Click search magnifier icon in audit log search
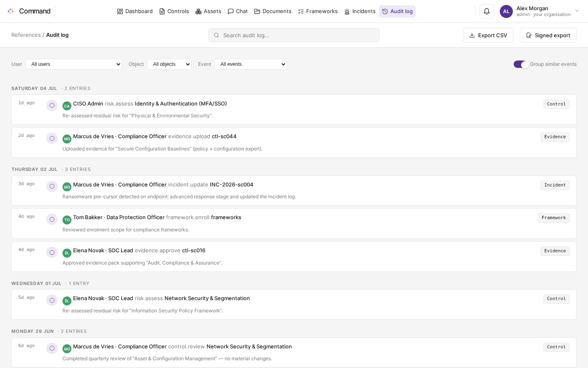Image resolution: width=588 pixels, height=368 pixels. click(216, 35)
